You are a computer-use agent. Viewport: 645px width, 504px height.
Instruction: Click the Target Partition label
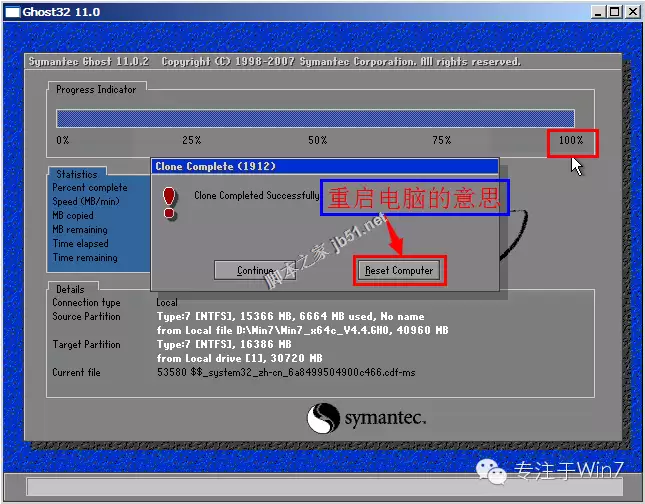coord(86,344)
